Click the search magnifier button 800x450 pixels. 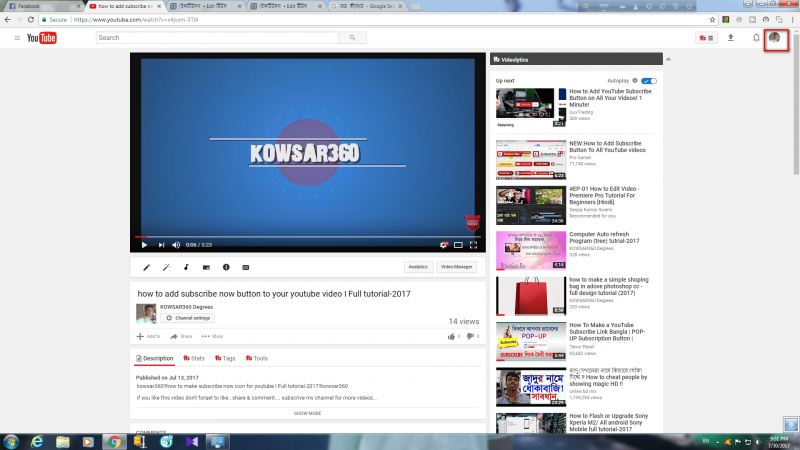353,38
